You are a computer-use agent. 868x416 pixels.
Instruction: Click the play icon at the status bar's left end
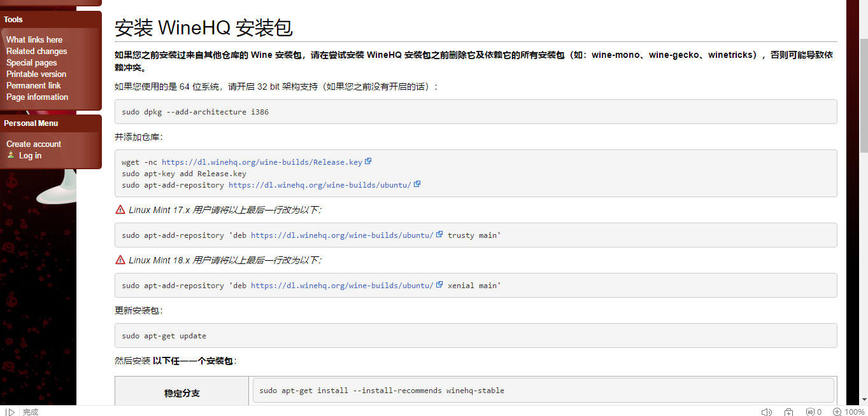pos(10,412)
